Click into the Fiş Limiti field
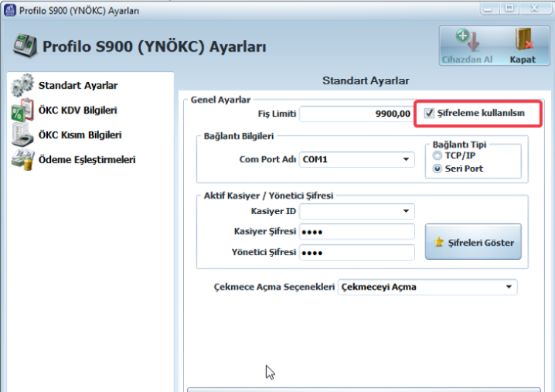 click(356, 114)
